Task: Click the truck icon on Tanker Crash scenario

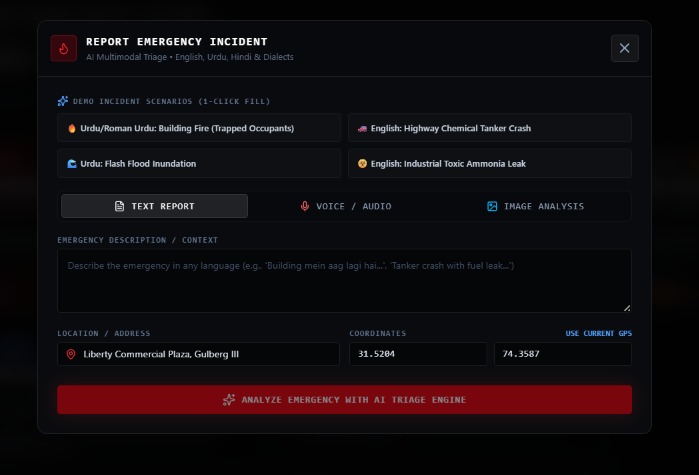Action: 362,128
